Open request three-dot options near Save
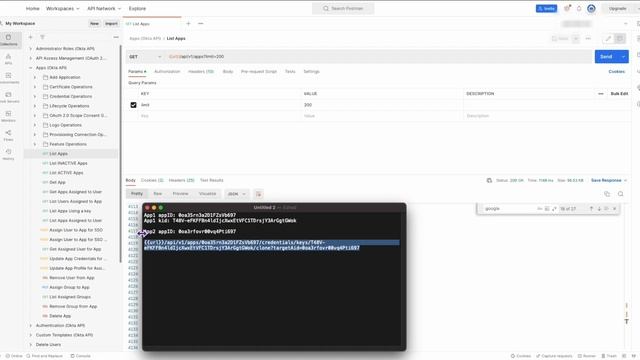The image size is (640, 360). [x=588, y=38]
